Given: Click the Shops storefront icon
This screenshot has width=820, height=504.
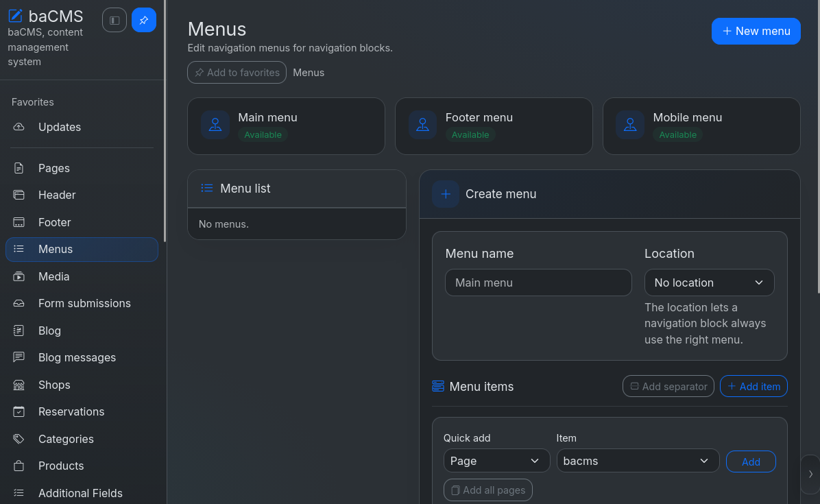Looking at the screenshot, I should 19,385.
